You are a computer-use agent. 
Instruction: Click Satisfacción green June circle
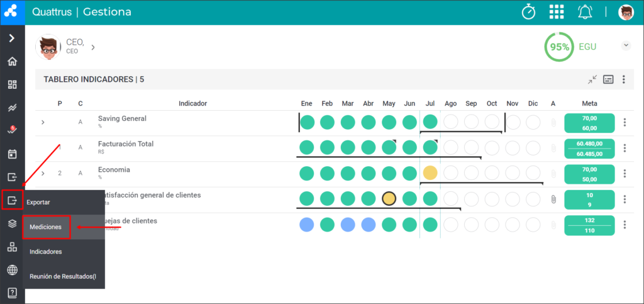(409, 199)
